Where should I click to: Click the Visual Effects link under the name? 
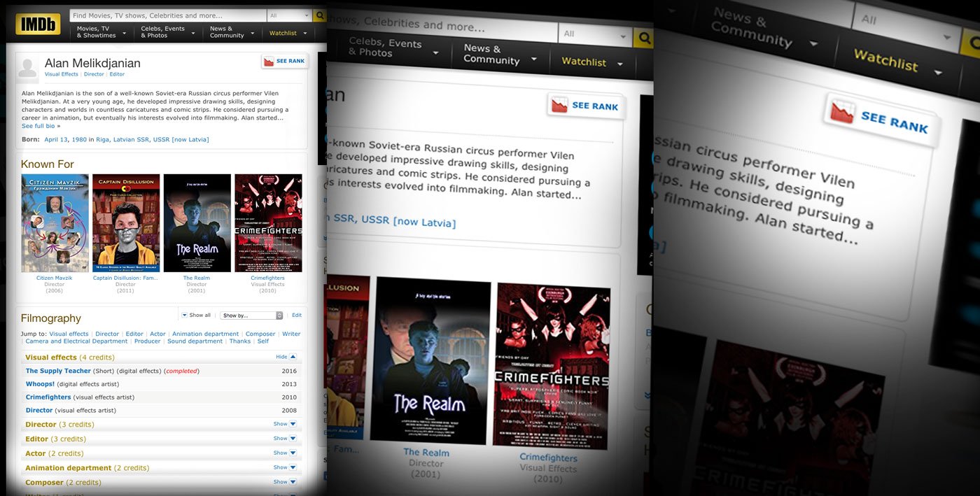pyautogui.click(x=62, y=74)
